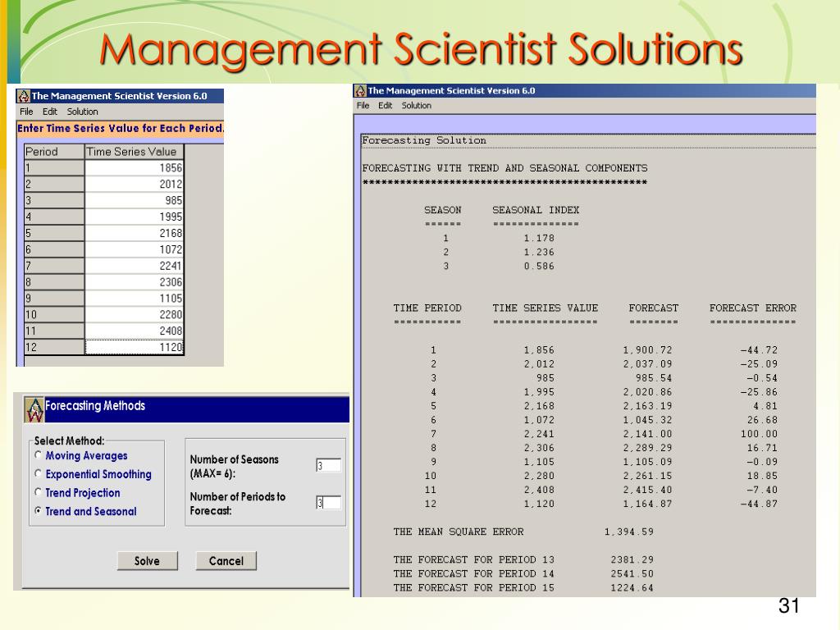Select the Moving Averages method

[38, 455]
